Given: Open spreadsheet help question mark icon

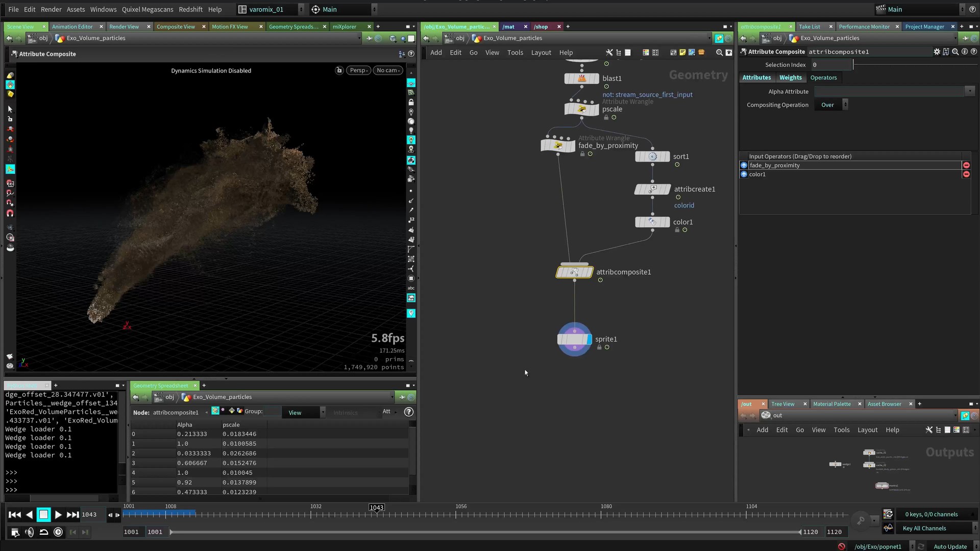Looking at the screenshot, I should (408, 412).
